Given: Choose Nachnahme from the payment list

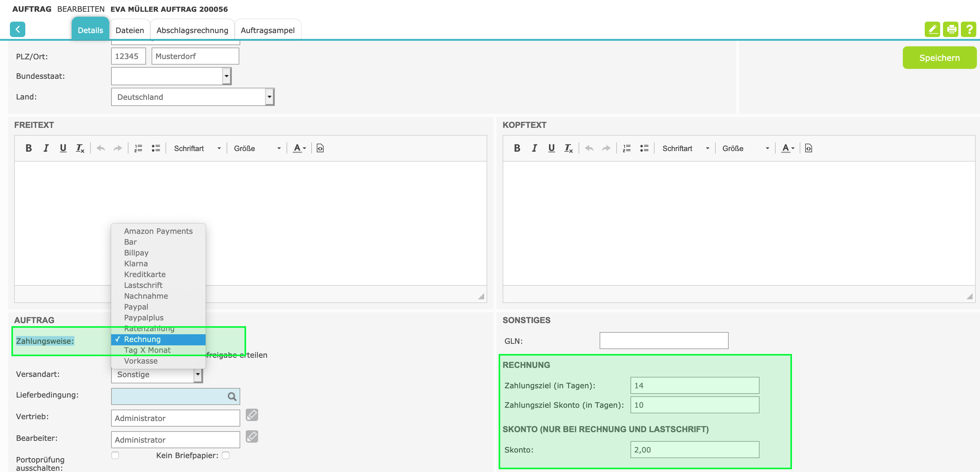Looking at the screenshot, I should coord(158,296).
